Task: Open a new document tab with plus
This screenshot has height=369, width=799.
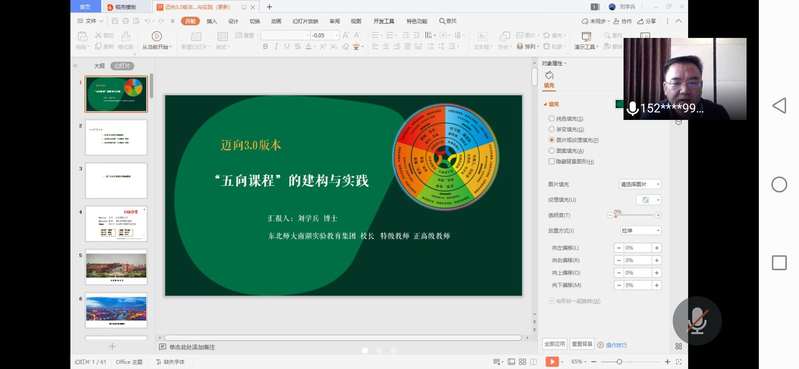Action: 269,7
